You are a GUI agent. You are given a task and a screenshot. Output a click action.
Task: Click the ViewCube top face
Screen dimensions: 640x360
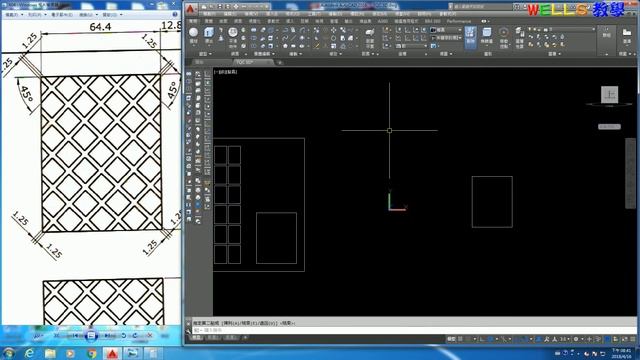(609, 95)
